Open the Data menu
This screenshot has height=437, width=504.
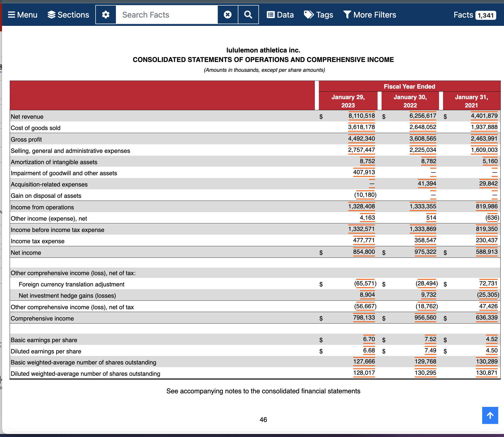click(280, 15)
